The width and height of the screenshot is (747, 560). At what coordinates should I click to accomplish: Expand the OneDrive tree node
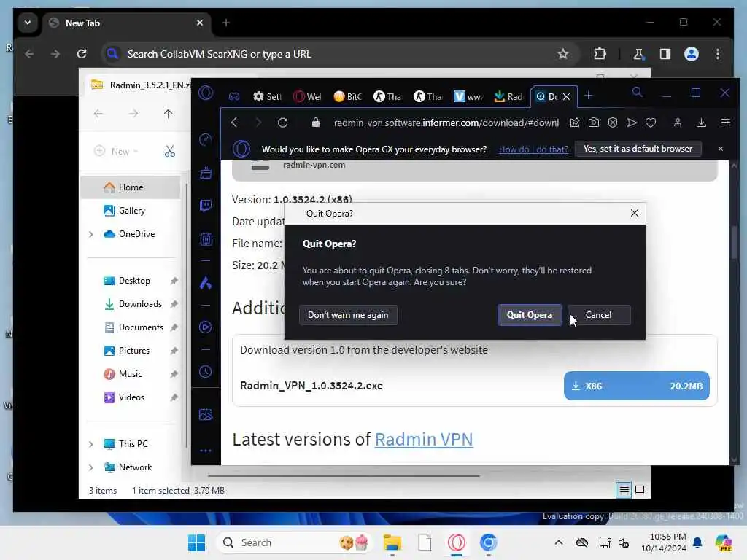coord(90,234)
